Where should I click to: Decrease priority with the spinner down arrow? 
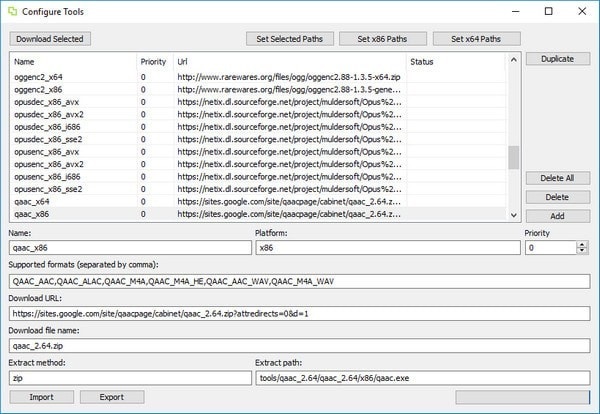coord(582,251)
